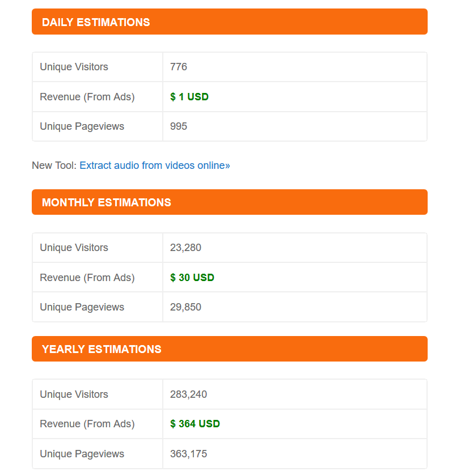Viewport: 456px width, 476px height.
Task: Select the yearly unique pageviews value 363,175
Action: coord(188,454)
